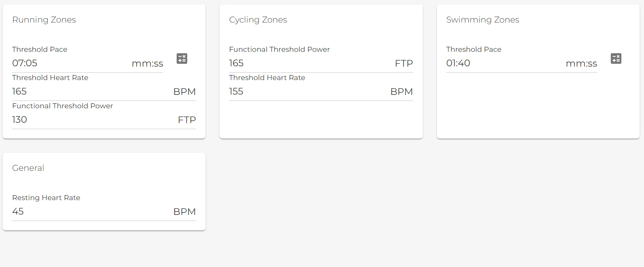The height and width of the screenshot is (267, 644).
Task: Click the mm:ss unit label under Running Zones
Action: pyautogui.click(x=148, y=64)
